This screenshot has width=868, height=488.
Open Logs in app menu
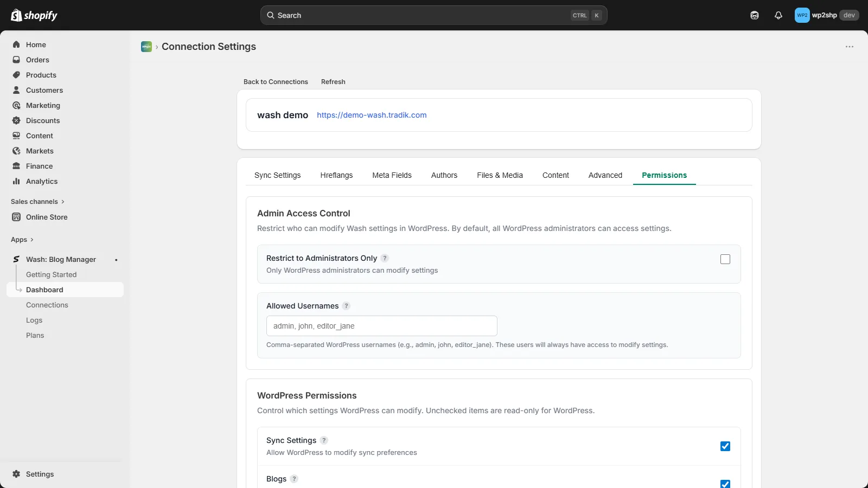click(34, 320)
